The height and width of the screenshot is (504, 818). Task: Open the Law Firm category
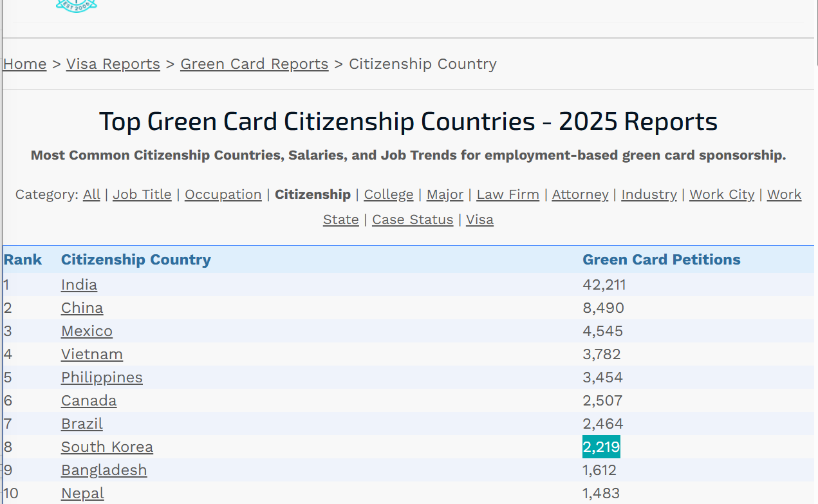[508, 195]
